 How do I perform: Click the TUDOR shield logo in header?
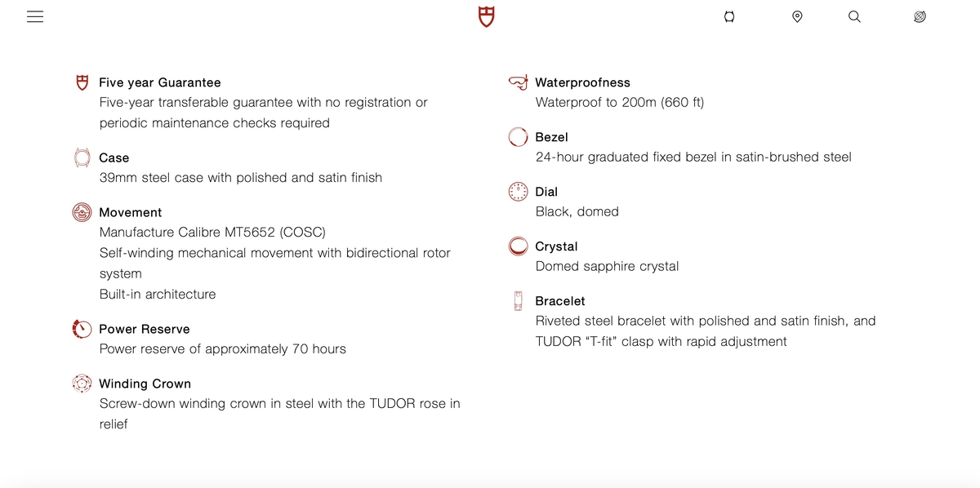pyautogui.click(x=487, y=17)
